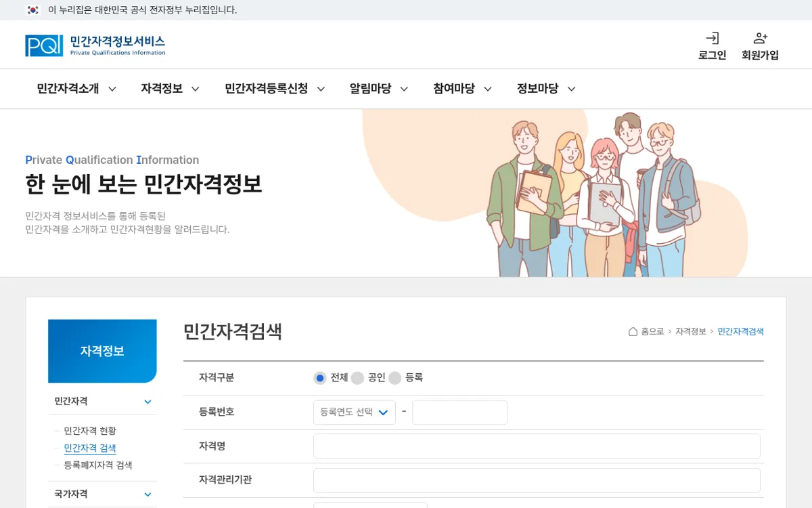Expand the 정보마당 menu chevron
The height and width of the screenshot is (508, 812).
coord(571,89)
